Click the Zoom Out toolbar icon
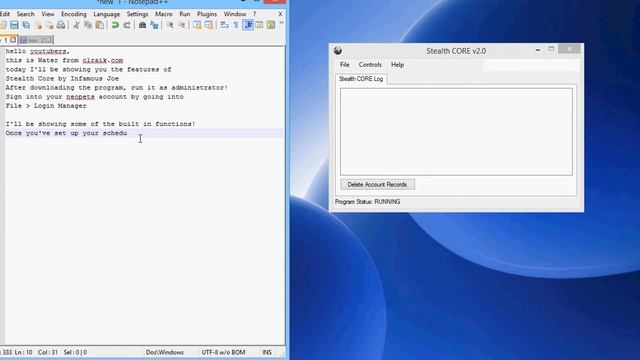This screenshot has width=640, height=360. tap(182, 25)
